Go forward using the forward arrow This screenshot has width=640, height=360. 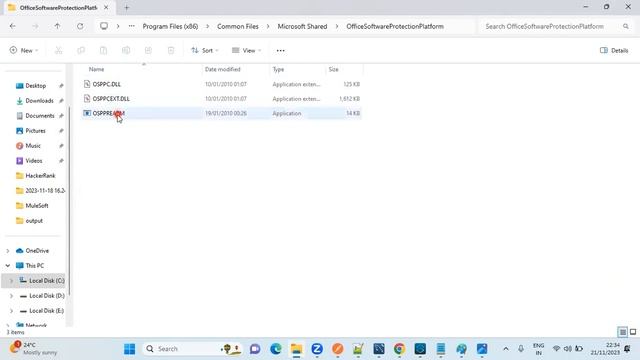[35, 26]
